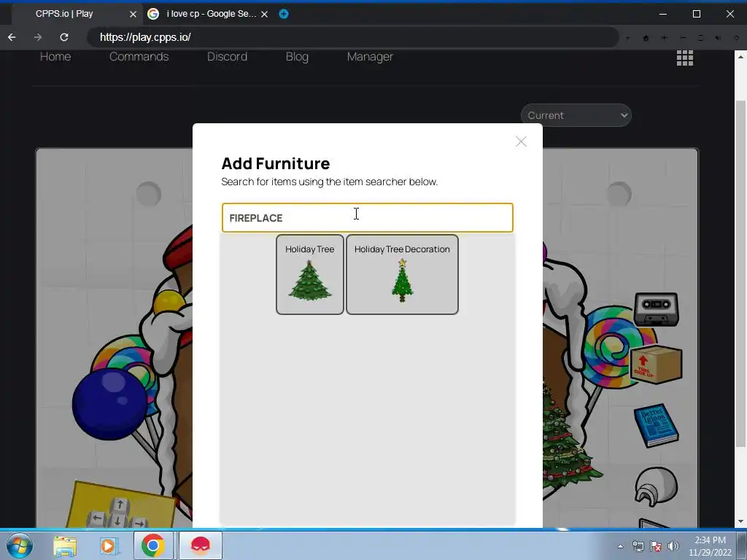The image size is (747, 560).
Task: Open the Current igloo dropdown
Action: (x=576, y=115)
